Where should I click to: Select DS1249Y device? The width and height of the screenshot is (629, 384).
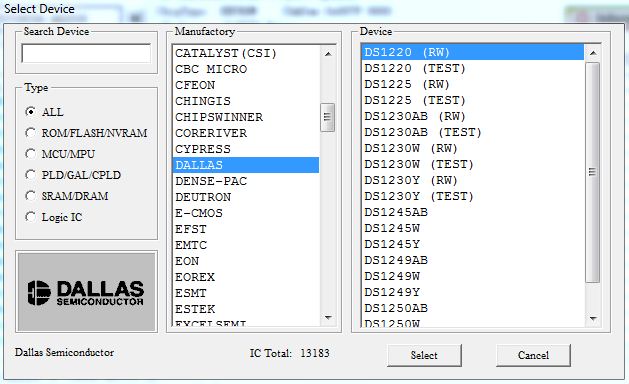[x=473, y=293]
